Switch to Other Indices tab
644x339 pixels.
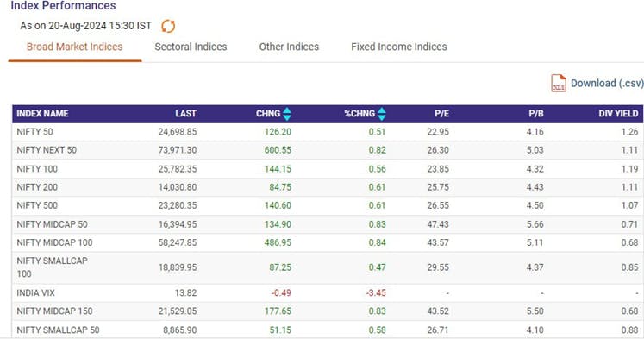click(289, 47)
